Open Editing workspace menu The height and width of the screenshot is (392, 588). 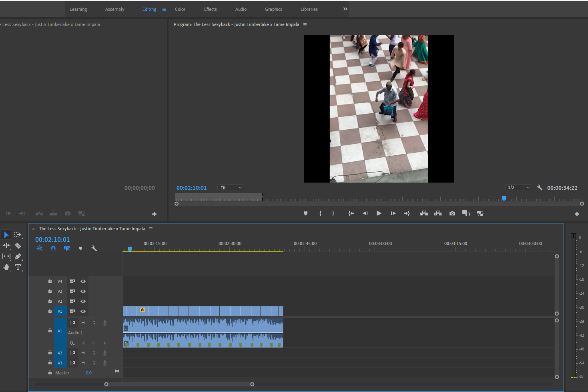[164, 9]
